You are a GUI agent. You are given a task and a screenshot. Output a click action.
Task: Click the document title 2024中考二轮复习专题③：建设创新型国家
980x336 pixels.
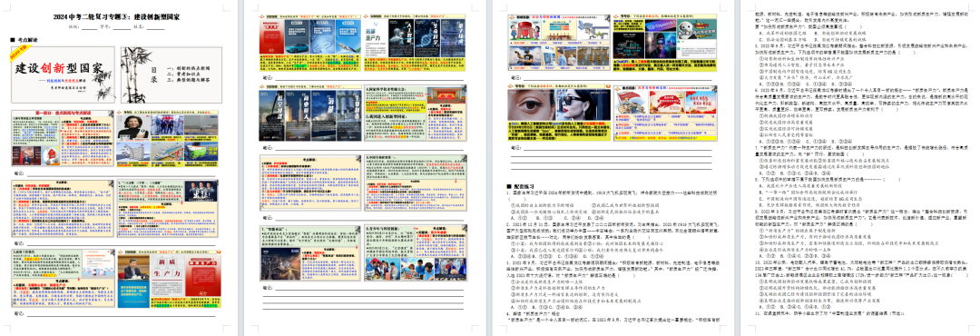[116, 16]
